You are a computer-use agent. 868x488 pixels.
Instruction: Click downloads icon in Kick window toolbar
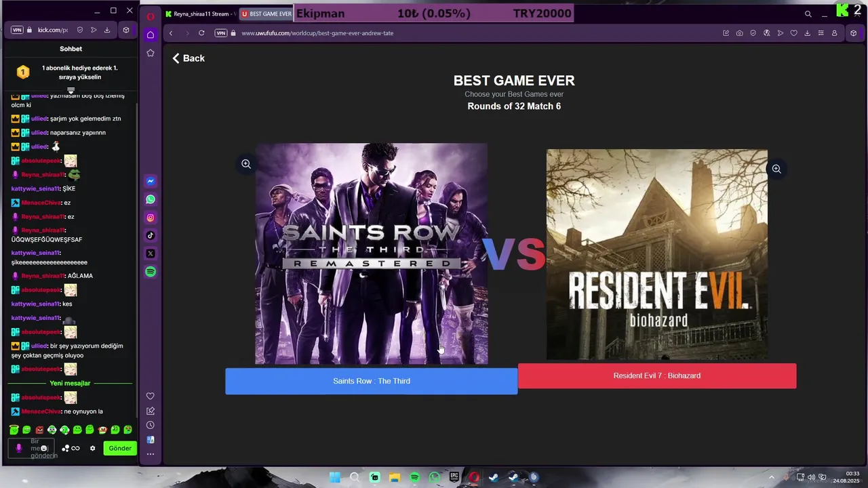pos(107,30)
